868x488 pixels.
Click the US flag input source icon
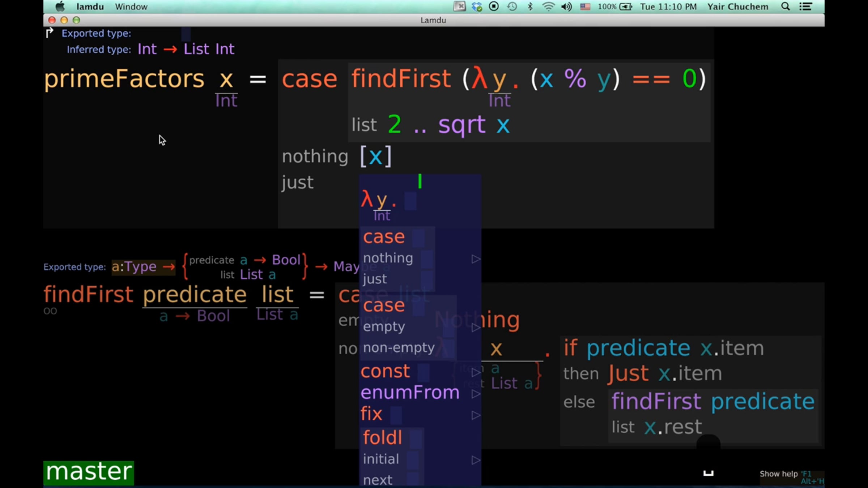pyautogui.click(x=585, y=7)
